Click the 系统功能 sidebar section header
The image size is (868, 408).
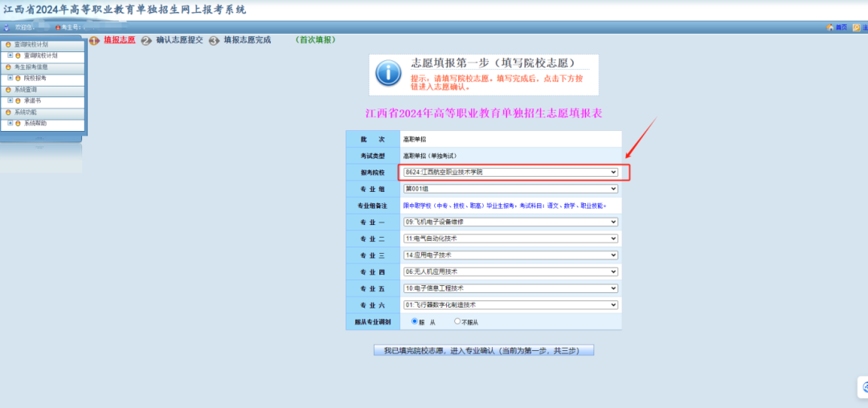tap(43, 112)
